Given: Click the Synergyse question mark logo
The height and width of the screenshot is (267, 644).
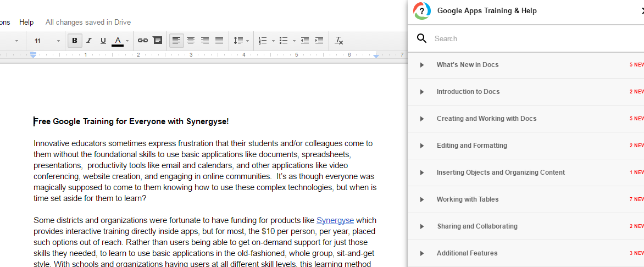Looking at the screenshot, I should (422, 10).
